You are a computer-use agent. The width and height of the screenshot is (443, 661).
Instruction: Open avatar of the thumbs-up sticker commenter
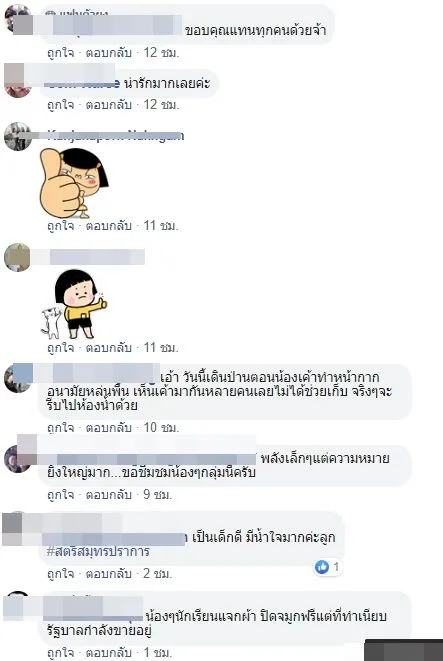pyautogui.click(x=17, y=136)
